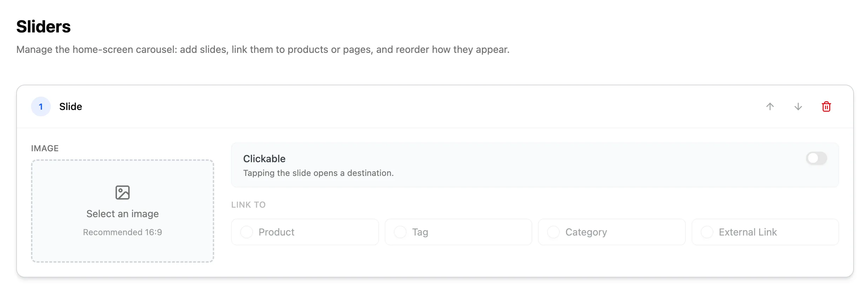Image resolution: width=868 pixels, height=287 pixels.
Task: Toggle the Clickable switch on
Action: (817, 158)
